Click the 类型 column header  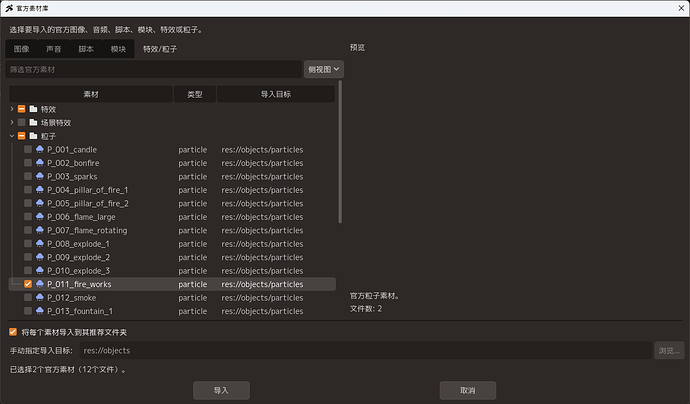[x=195, y=94]
